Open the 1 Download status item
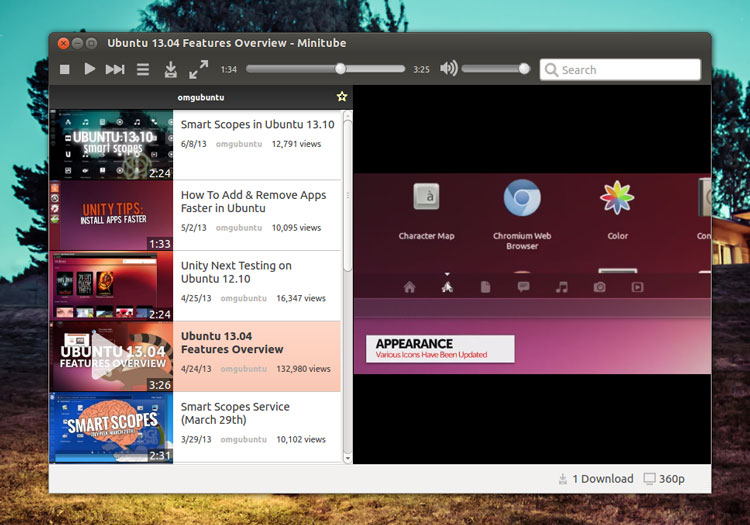 596,479
